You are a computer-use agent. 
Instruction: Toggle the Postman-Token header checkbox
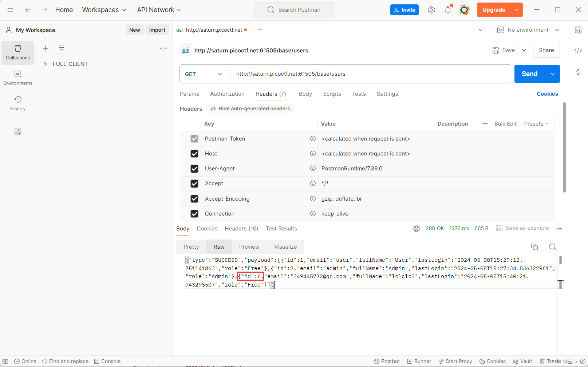(x=194, y=139)
